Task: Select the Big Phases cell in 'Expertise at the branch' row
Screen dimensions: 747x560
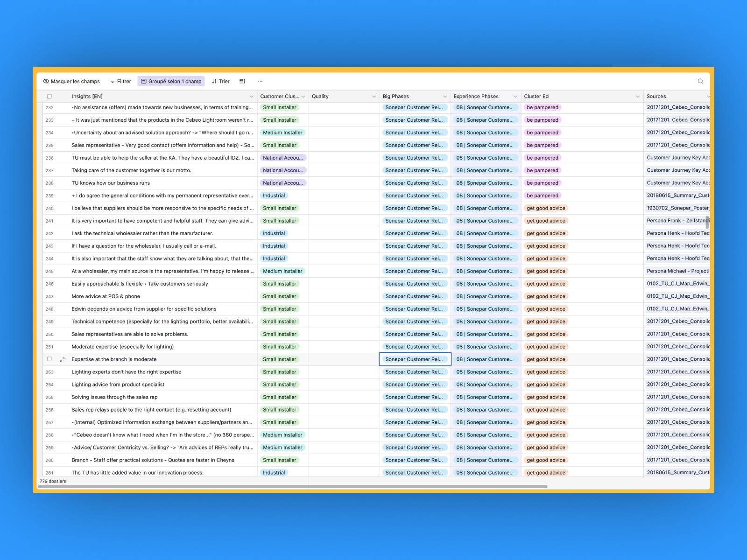Action: point(415,359)
